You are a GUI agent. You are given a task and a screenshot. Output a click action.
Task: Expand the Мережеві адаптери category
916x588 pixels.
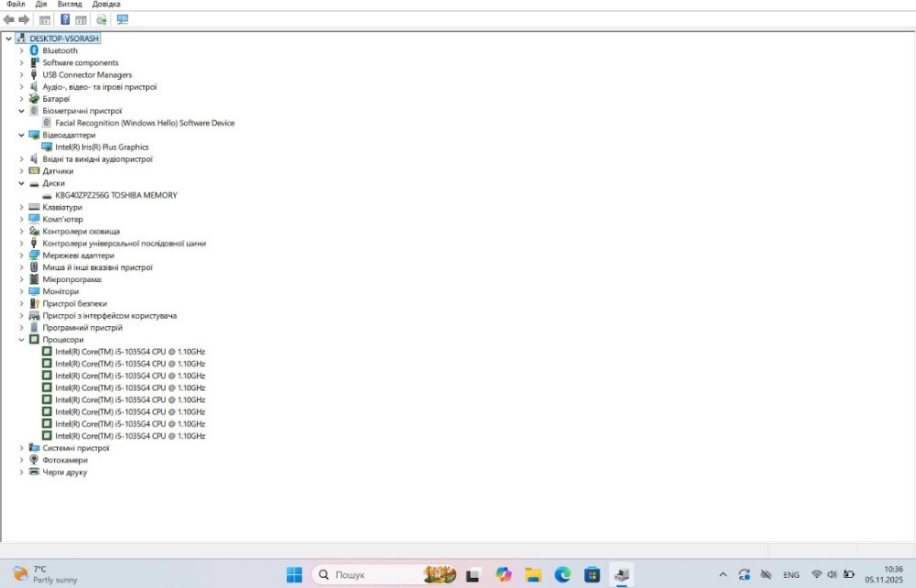(21, 256)
